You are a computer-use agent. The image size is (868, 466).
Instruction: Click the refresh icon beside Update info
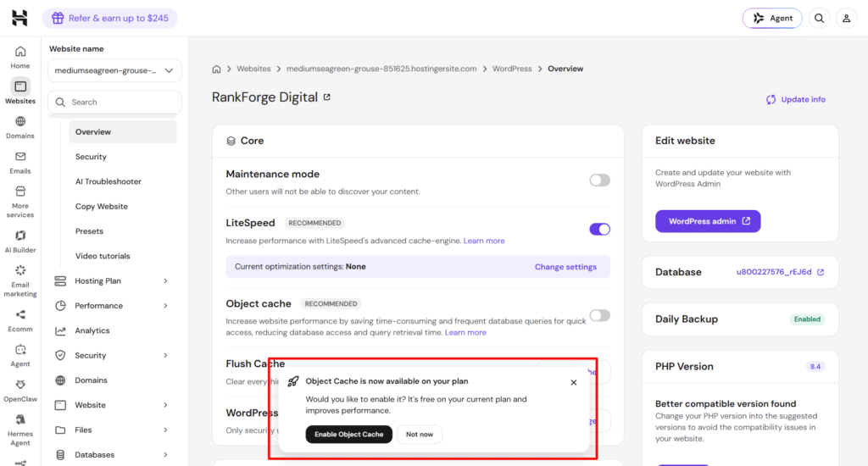(x=771, y=100)
